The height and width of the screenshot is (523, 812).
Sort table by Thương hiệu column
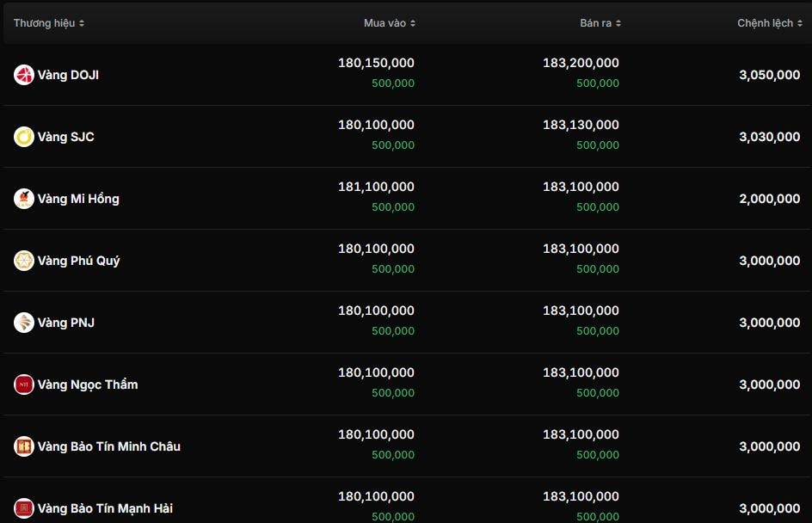[x=49, y=23]
